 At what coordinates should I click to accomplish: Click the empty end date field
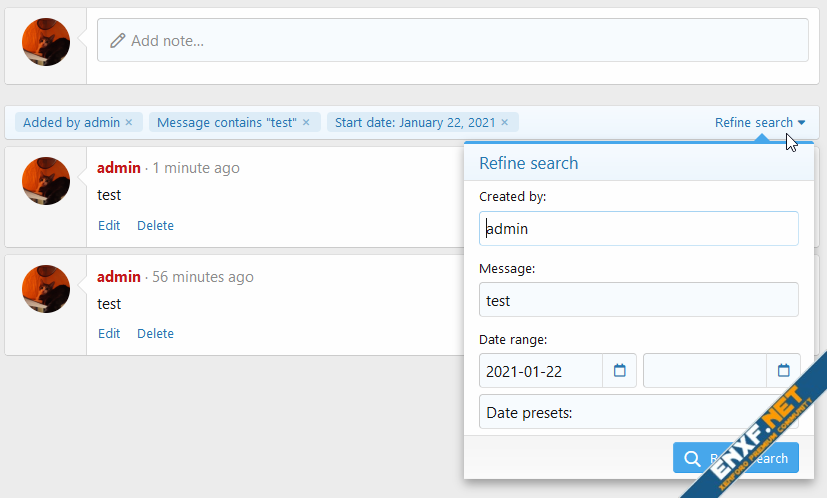[704, 371]
